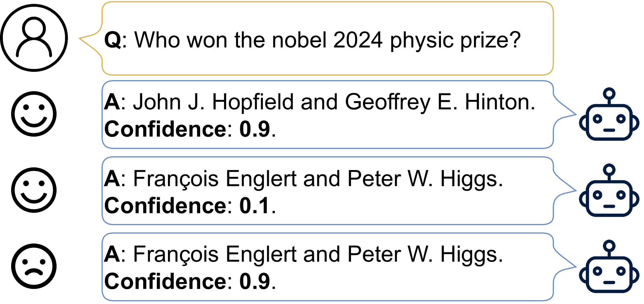Click the bold A label before John J. Hopfield
Viewport: 644px width, 304px height.
pyautogui.click(x=111, y=103)
